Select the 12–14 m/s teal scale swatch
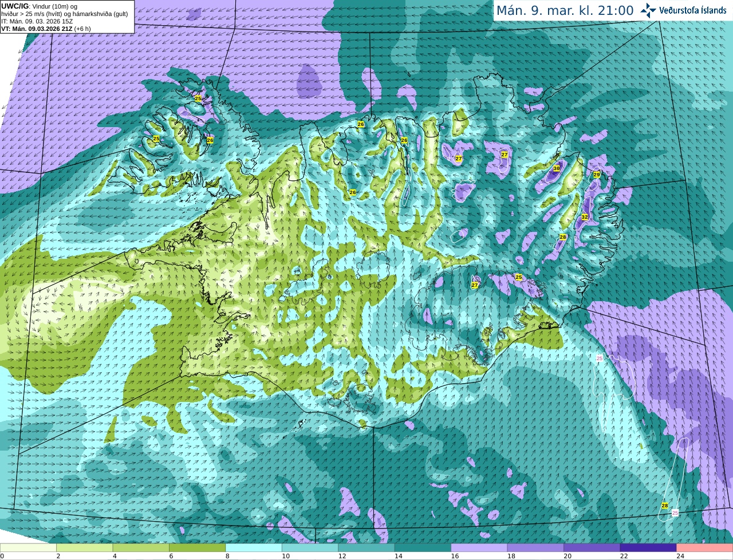Screen dimensions: 733x560 366,547
